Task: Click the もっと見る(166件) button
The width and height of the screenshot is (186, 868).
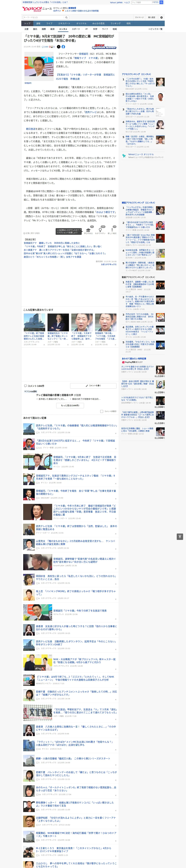Action: 70,406
